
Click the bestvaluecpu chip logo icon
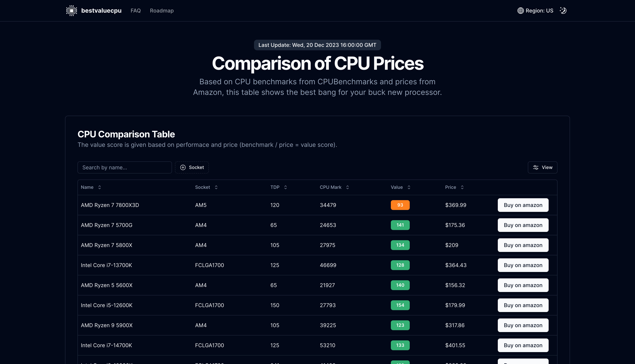(71, 11)
